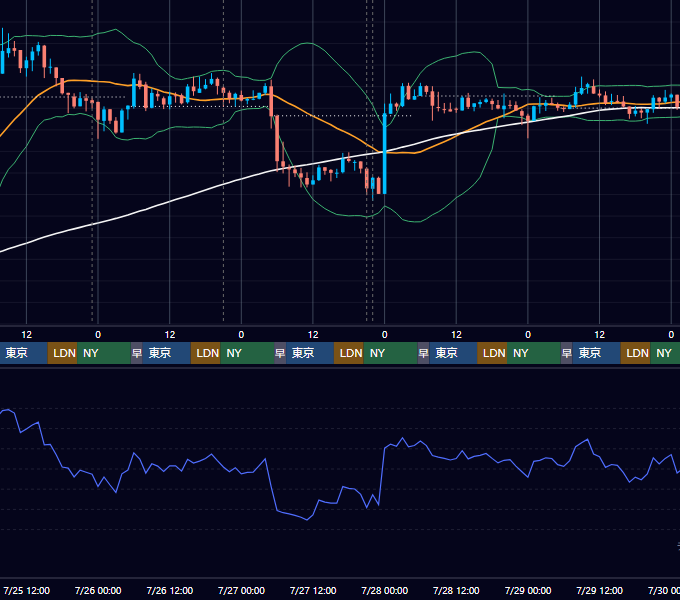The image size is (680, 600).
Task: Select the long red candlestick after 7/27 00:00
Action: [277, 139]
